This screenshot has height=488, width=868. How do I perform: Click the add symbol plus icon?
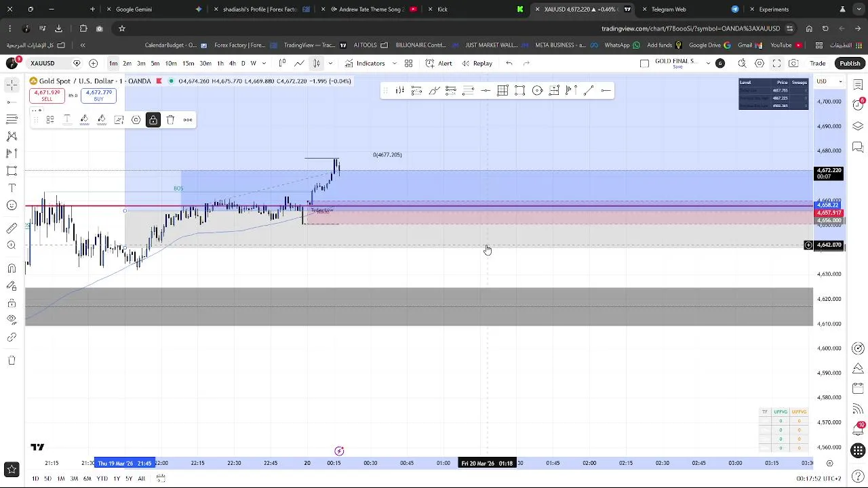tap(93, 63)
